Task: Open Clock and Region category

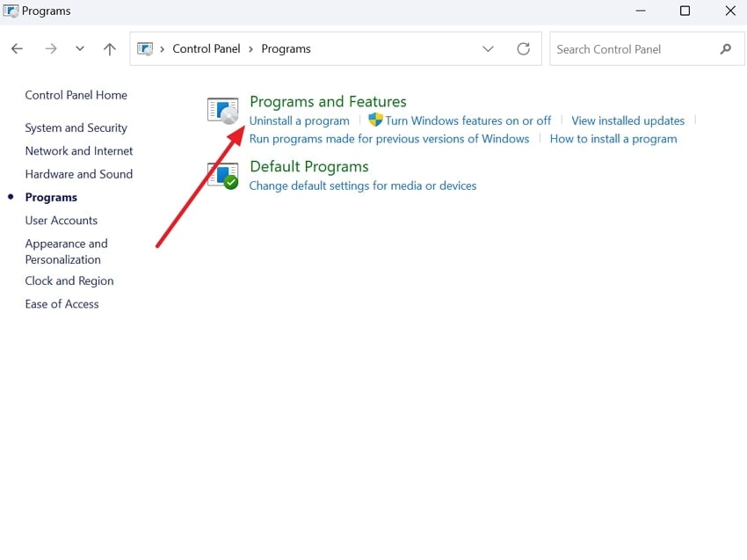Action: pyautogui.click(x=69, y=280)
